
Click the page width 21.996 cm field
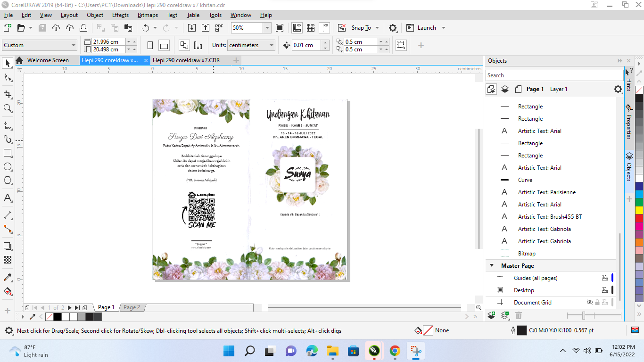tap(108, 41)
